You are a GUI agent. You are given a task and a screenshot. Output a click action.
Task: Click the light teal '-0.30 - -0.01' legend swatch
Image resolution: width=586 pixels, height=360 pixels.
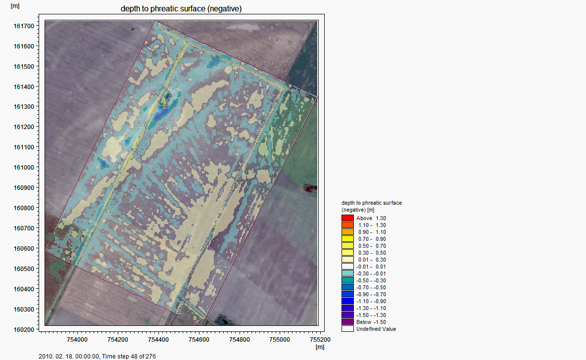[x=347, y=273]
